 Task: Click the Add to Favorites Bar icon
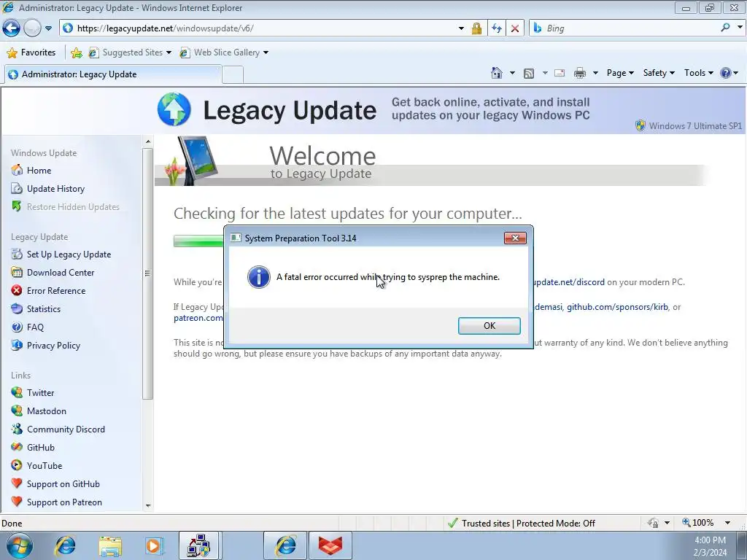76,52
